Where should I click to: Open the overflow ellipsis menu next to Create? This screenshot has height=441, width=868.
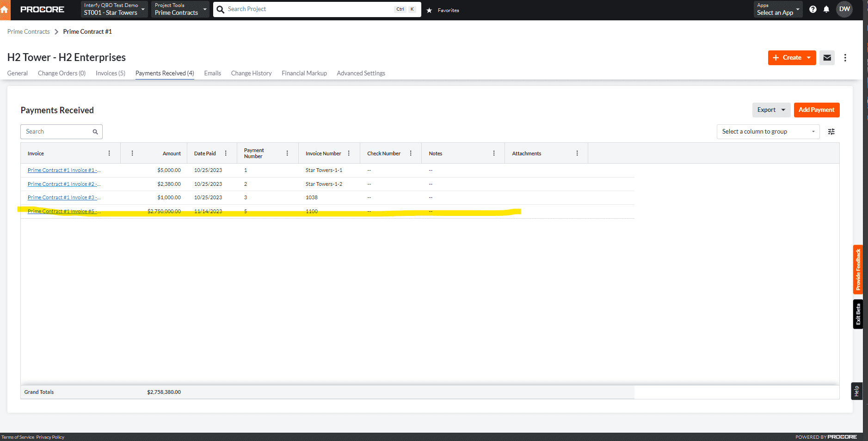(x=845, y=58)
